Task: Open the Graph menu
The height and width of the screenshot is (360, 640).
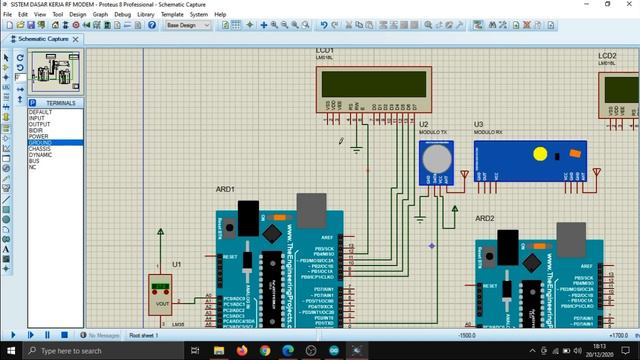Action: (x=100, y=14)
